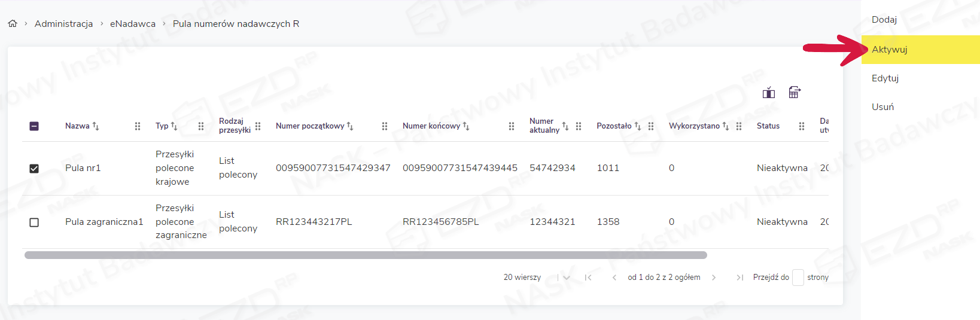
Task: Sort table by Pozostało arrows
Action: coord(637,126)
